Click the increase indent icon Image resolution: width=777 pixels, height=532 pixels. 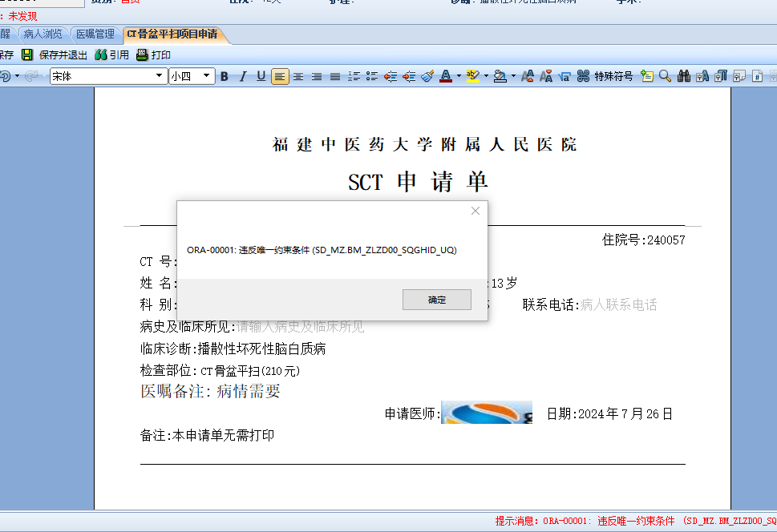point(409,76)
